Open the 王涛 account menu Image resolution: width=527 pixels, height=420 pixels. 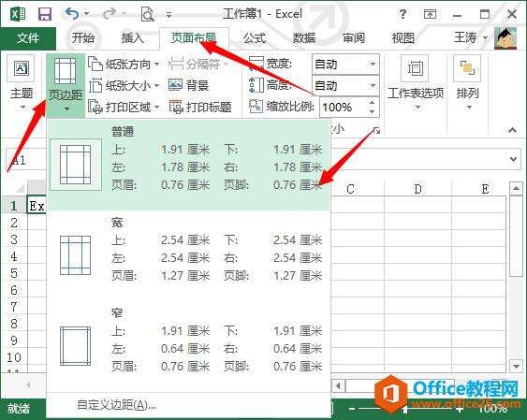pos(471,37)
